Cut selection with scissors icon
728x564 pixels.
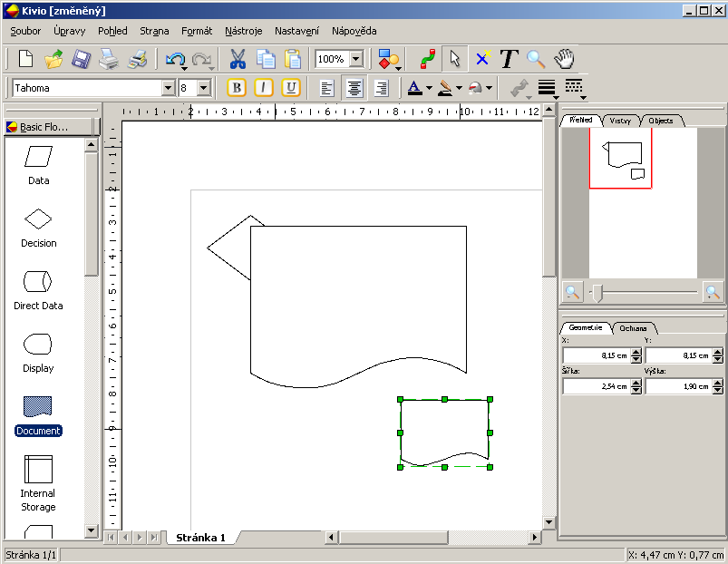(x=238, y=59)
